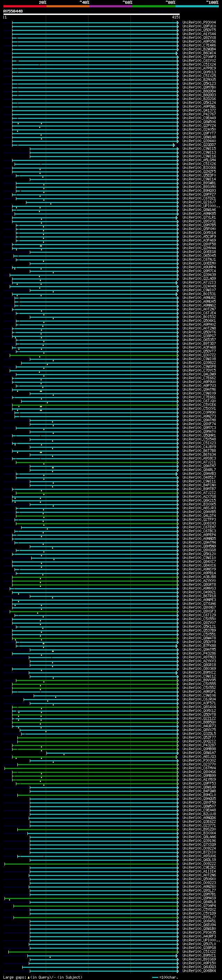Screen dimensions: 222x980
Task: Click subject name UniRef100_B0I531
Action: pyautogui.click(x=199, y=294)
